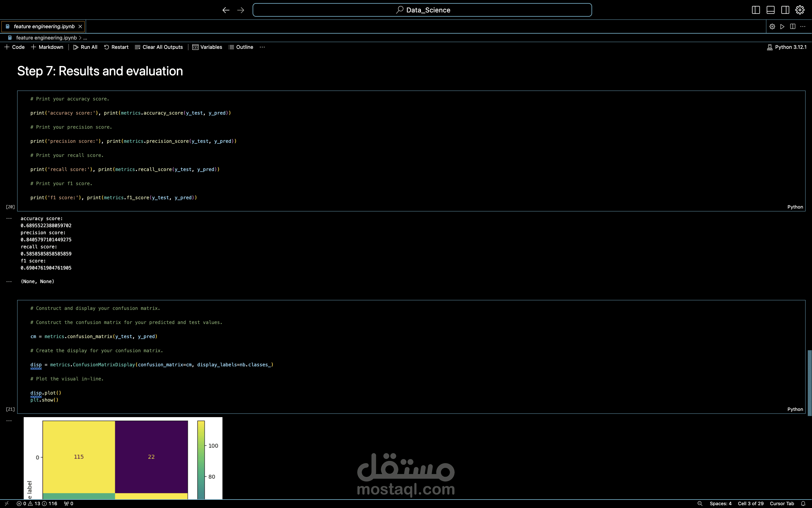Viewport: 812px width, 508px height.
Task: Restart the notebook kernel
Action: coord(116,47)
